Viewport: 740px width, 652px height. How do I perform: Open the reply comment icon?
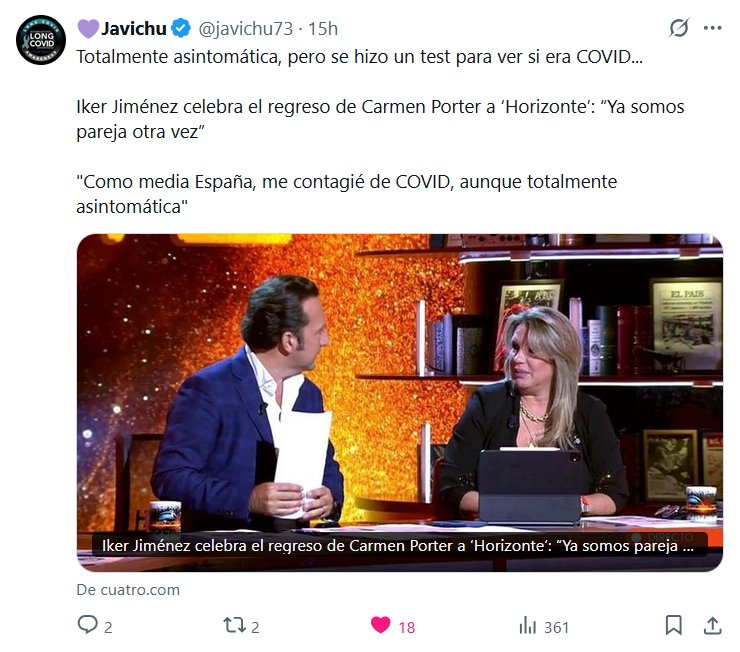[87, 625]
